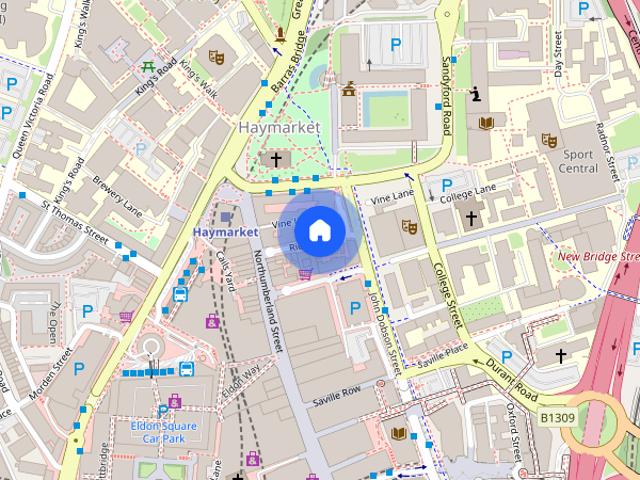
Task: Click the picnic table icon on King's Walk
Action: [148, 68]
